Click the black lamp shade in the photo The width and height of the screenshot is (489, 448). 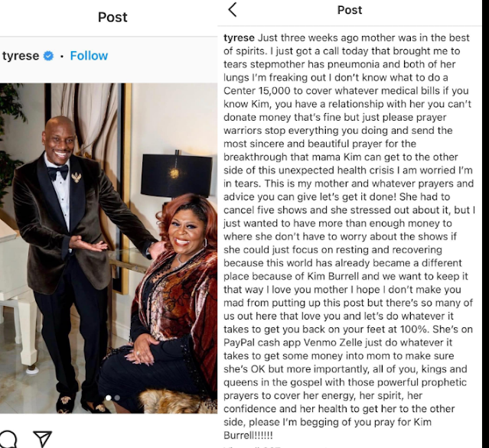177,175
